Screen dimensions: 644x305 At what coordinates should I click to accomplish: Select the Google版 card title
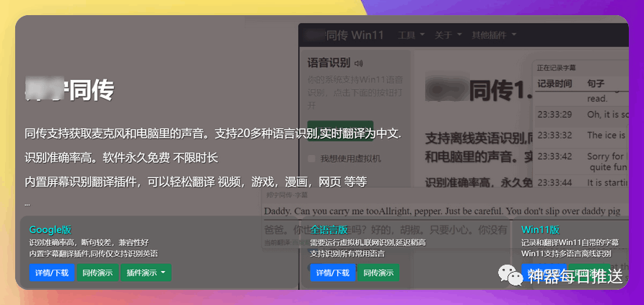(50, 229)
